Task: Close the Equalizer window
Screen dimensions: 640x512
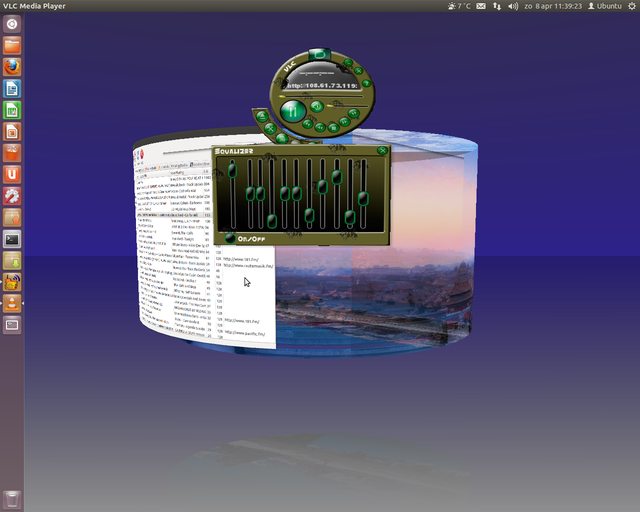Action: pos(382,150)
